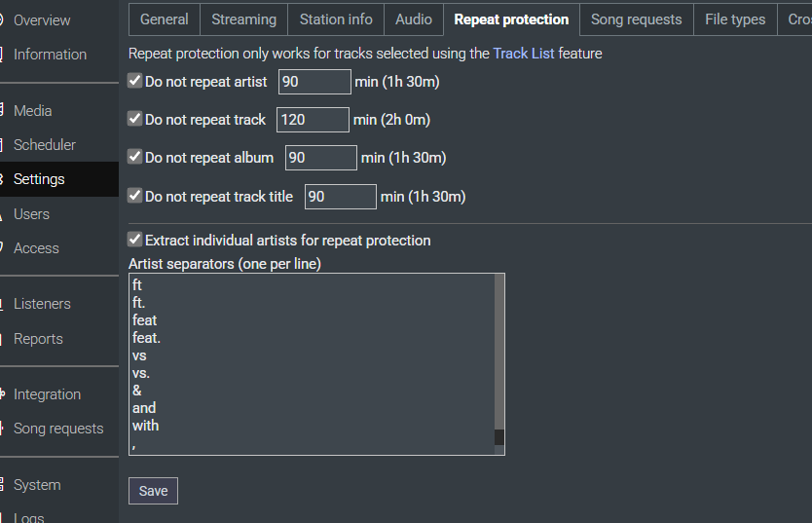This screenshot has width=812, height=523.
Task: Uncheck Do not repeat track option
Action: point(135,119)
